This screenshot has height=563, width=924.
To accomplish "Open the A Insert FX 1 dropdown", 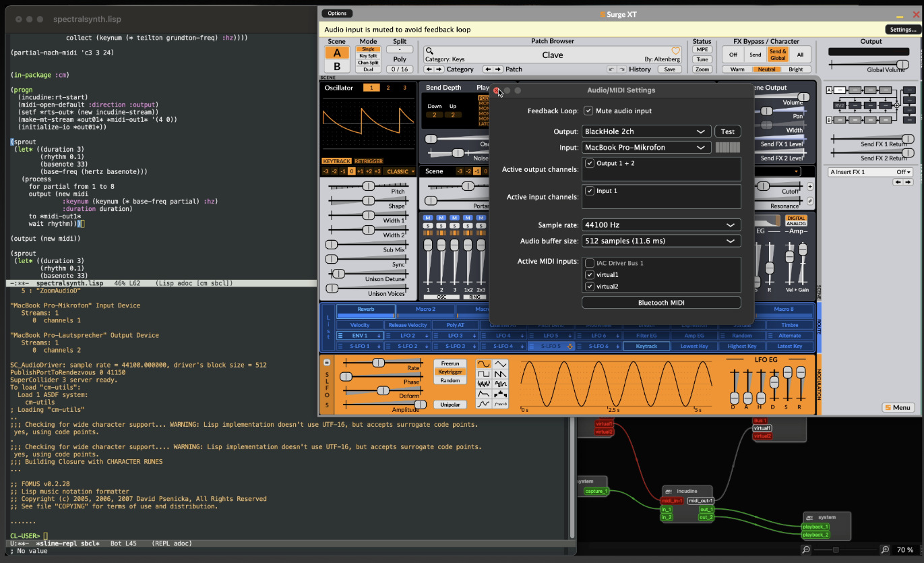I will [x=870, y=172].
